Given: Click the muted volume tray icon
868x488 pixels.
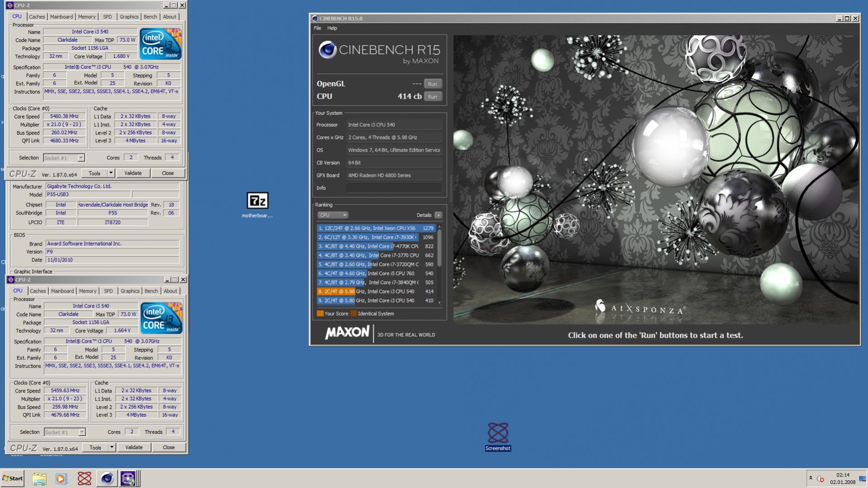Looking at the screenshot, I should pyautogui.click(x=821, y=479).
